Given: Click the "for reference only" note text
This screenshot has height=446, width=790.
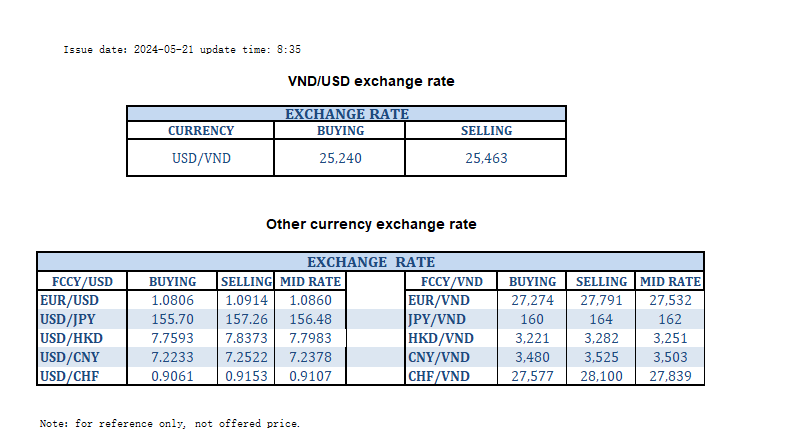Looking at the screenshot, I should point(169,424).
